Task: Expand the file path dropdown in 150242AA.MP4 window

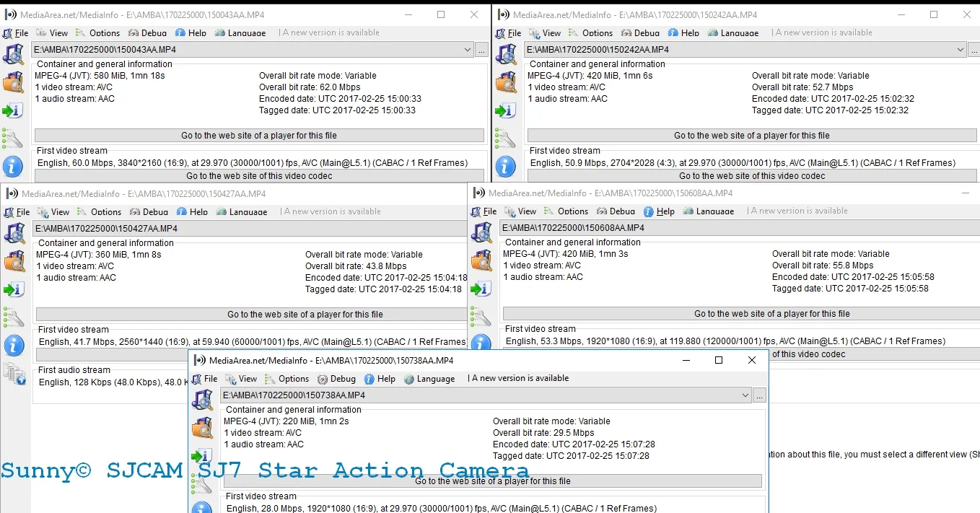Action: (961, 50)
